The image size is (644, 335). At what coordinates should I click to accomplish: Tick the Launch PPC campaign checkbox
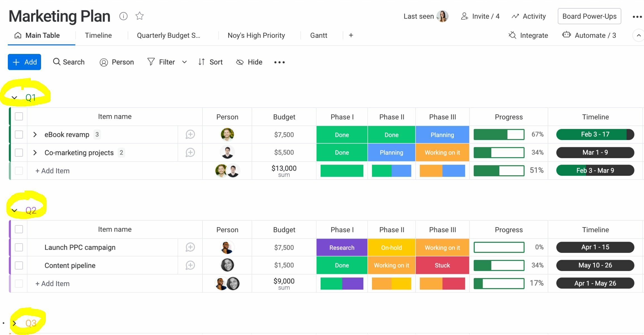click(19, 247)
